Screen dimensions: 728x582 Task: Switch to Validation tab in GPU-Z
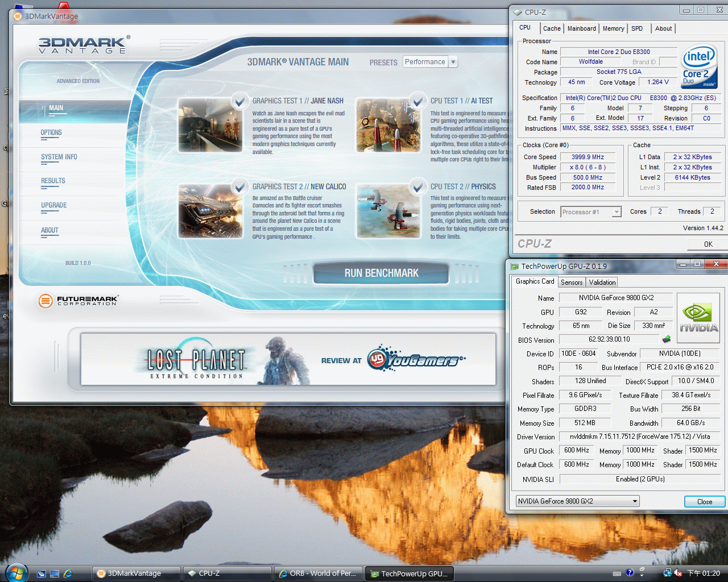[x=602, y=282]
